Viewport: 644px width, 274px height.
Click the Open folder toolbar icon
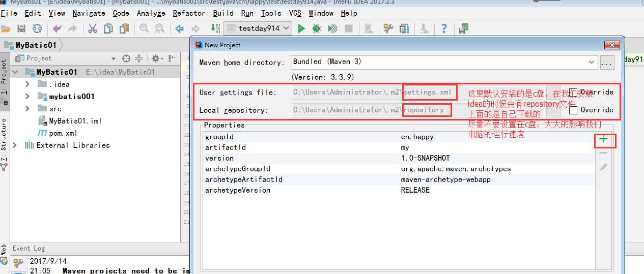pyautogui.click(x=6, y=28)
